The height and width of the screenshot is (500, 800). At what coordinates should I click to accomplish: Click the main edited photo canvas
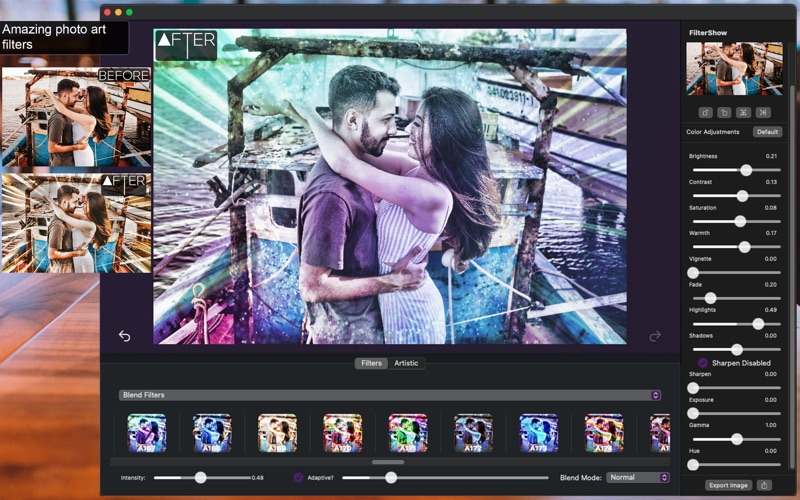coord(390,186)
